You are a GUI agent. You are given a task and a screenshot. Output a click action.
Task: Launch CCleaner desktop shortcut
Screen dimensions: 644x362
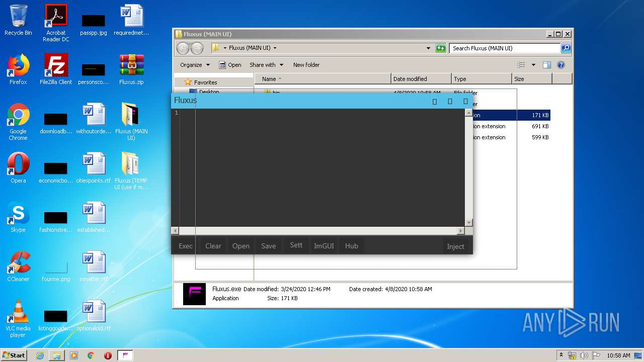(x=18, y=266)
